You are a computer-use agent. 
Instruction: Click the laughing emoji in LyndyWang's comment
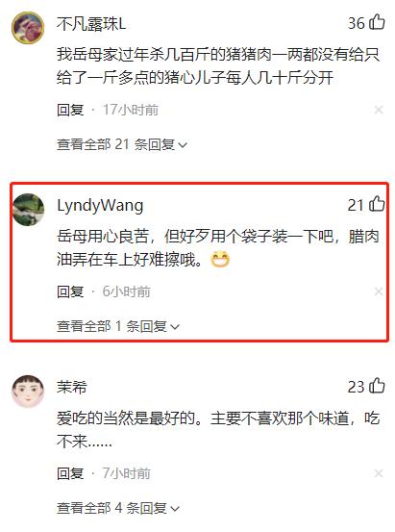[220, 260]
